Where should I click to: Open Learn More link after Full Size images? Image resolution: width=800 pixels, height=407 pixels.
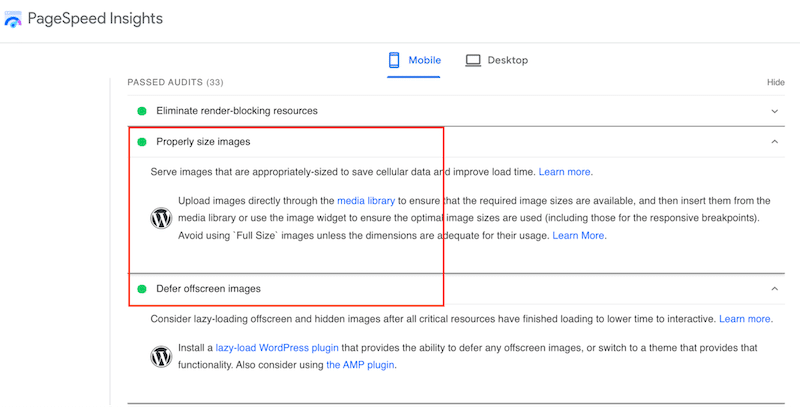[x=579, y=235]
